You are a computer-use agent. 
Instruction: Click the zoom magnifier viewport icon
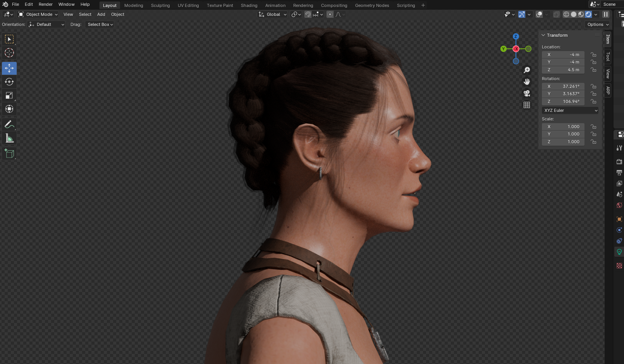(527, 70)
